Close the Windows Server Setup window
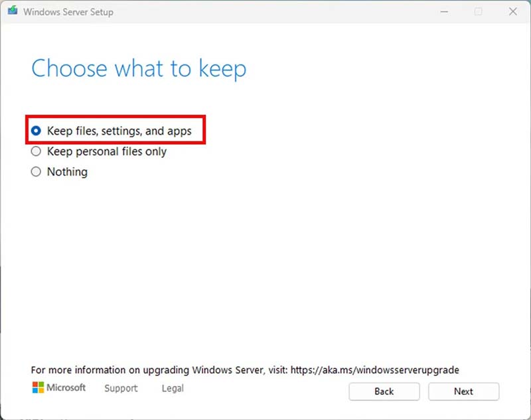531x420 pixels. tap(513, 11)
